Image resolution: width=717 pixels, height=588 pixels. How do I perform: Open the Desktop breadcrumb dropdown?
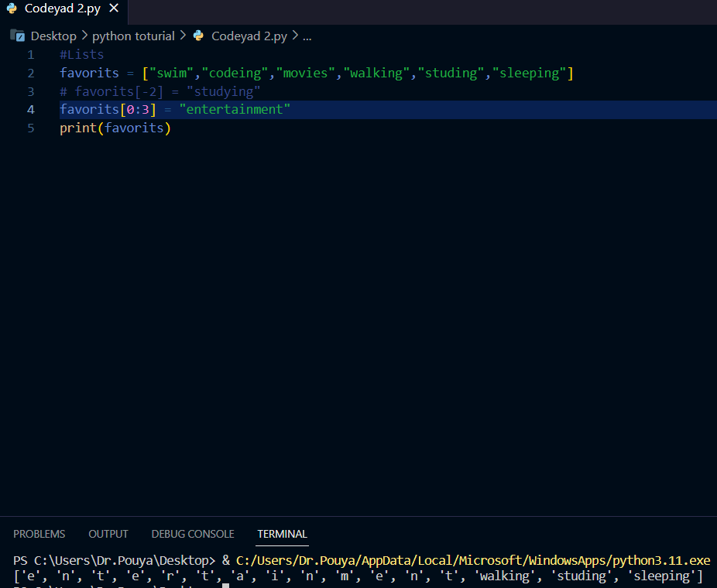tap(53, 36)
